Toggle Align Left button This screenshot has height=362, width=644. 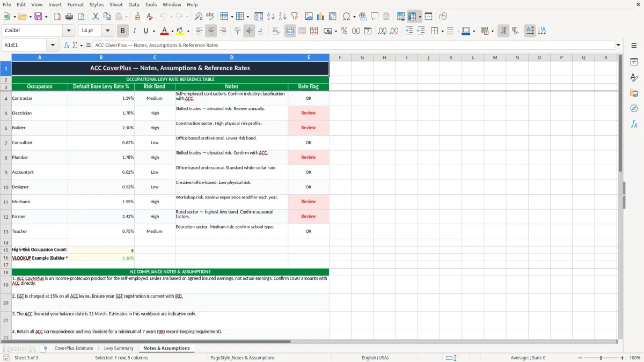click(199, 31)
